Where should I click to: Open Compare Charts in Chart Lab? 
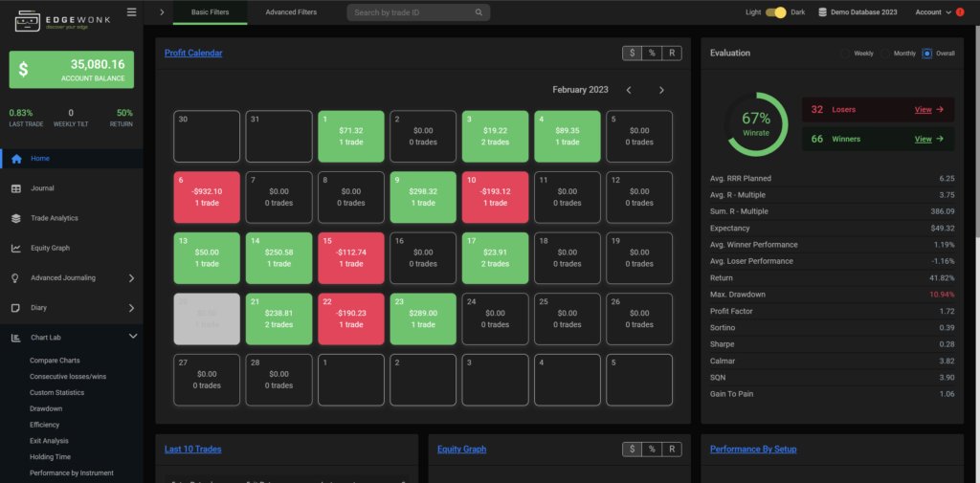pos(55,361)
